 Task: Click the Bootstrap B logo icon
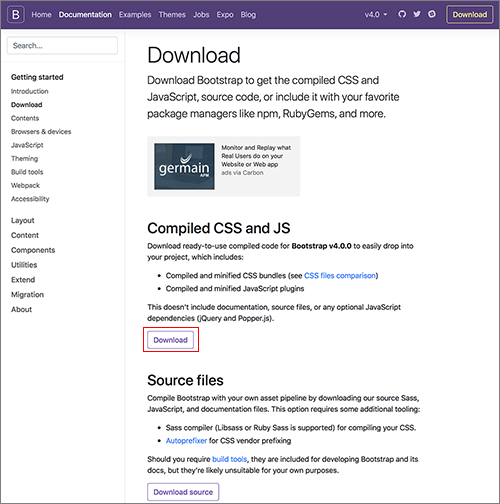coord(16,15)
